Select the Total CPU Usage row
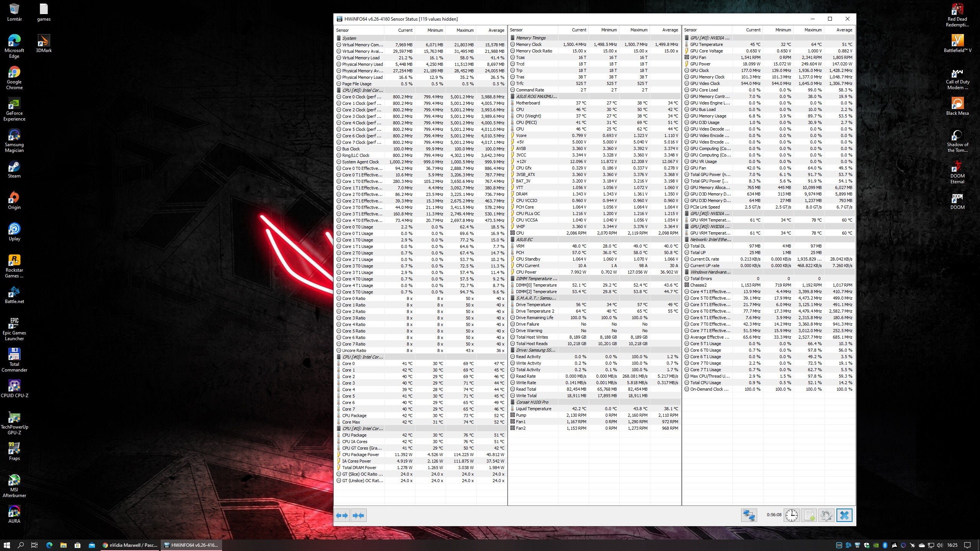980x551 pixels. 769,383
